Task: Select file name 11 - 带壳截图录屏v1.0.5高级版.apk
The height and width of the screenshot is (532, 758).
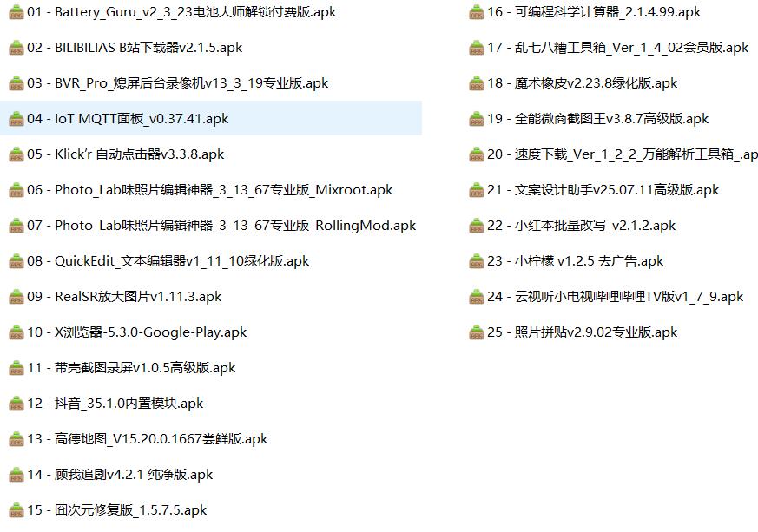Action: click(131, 368)
